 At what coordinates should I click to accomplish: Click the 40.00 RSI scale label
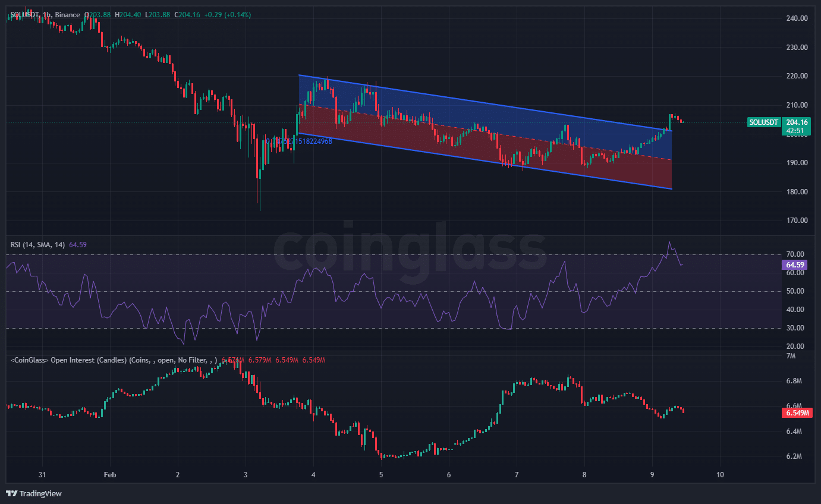click(x=795, y=310)
